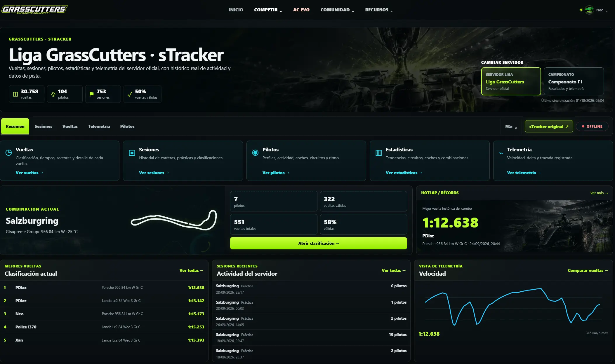Viewport: 615px width, 364px height.
Task: Click Ver todas in Actividad del servidor
Action: (x=394, y=270)
